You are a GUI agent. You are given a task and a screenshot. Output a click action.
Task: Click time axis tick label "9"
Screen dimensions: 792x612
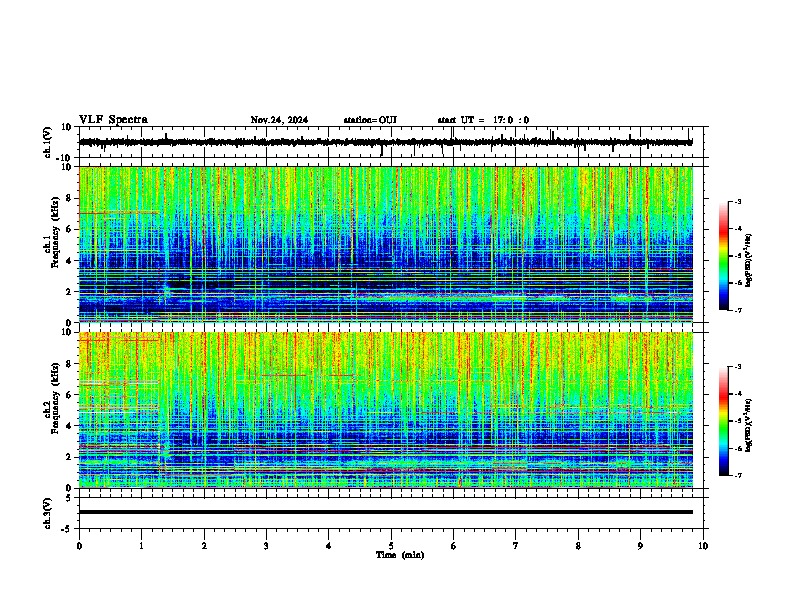(640, 546)
